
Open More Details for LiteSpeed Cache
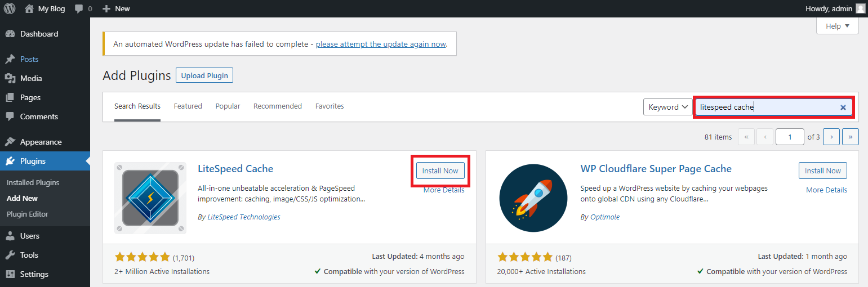(x=444, y=190)
